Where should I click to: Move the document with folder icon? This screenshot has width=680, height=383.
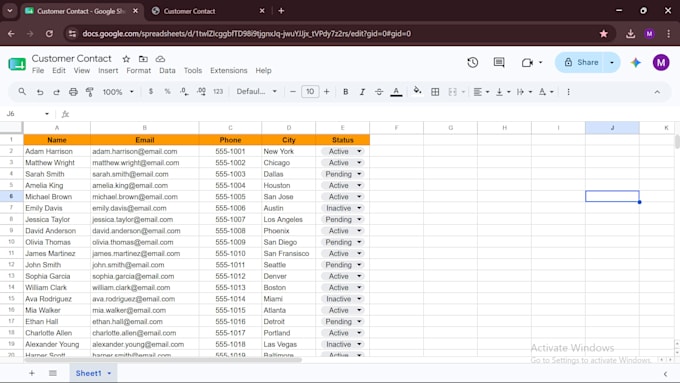pyautogui.click(x=143, y=59)
